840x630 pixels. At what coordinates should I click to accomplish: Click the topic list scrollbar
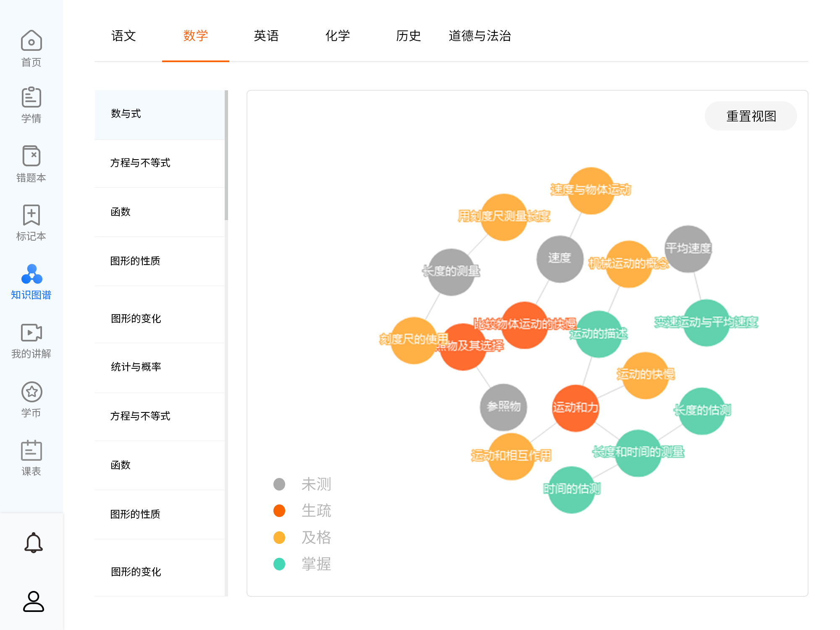[x=226, y=155]
